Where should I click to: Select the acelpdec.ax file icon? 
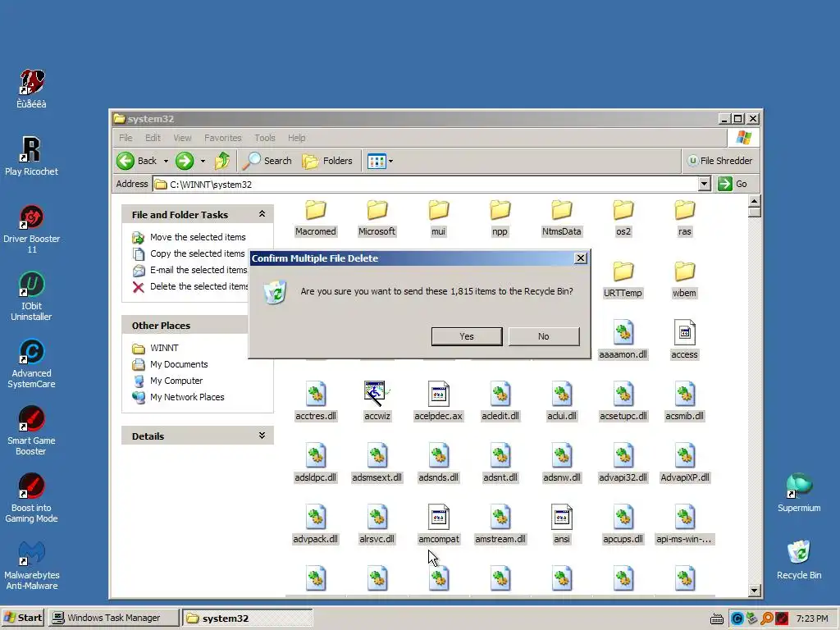tap(439, 395)
